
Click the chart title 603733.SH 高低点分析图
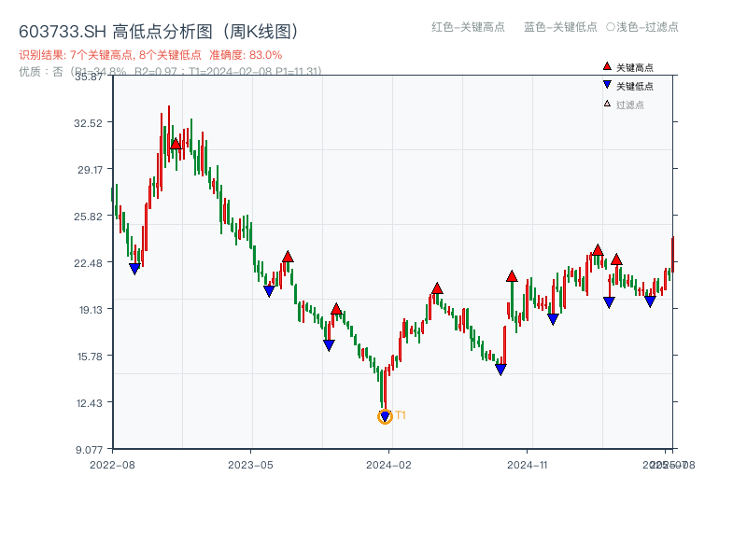tap(159, 32)
